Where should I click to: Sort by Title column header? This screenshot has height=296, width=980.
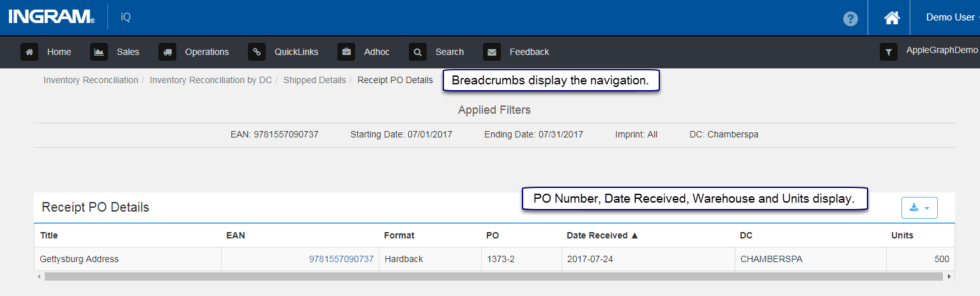point(49,235)
